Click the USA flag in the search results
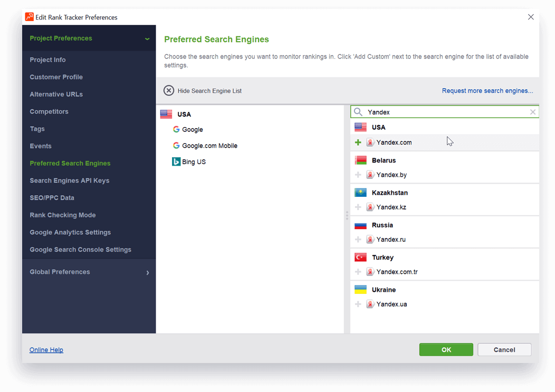This screenshot has width=555, height=392. [360, 127]
